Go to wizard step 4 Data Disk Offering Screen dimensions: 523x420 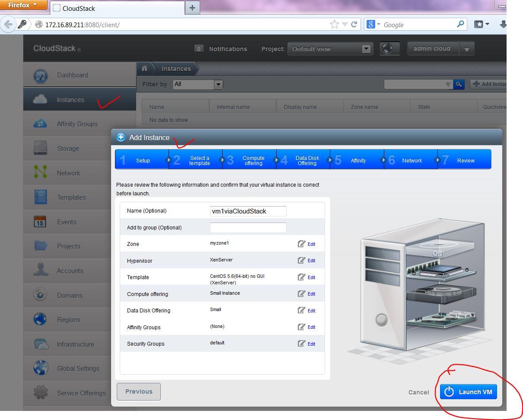coord(303,159)
